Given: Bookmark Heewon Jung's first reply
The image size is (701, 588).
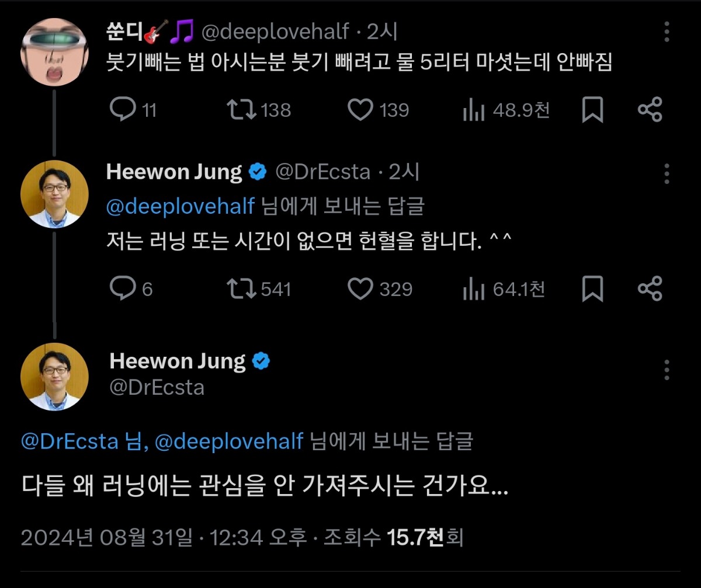Looking at the screenshot, I should coord(592,289).
